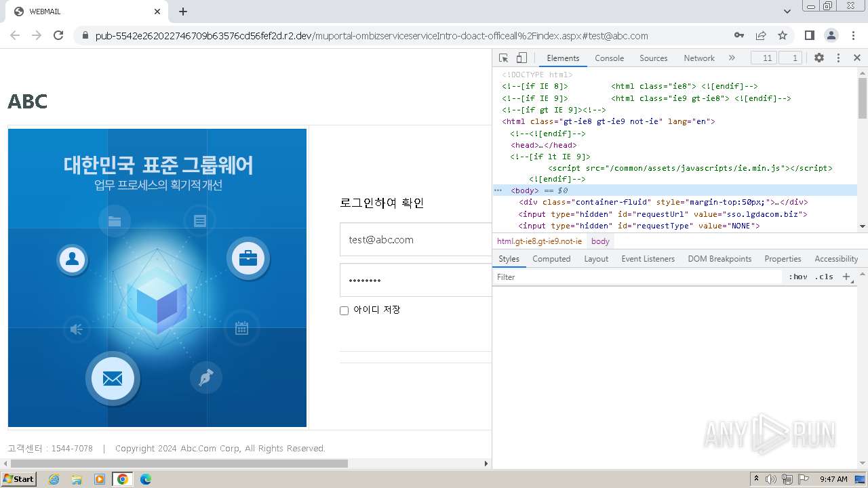Open the file explorer taskbar icon
This screenshot has width=868, height=488.
(77, 479)
